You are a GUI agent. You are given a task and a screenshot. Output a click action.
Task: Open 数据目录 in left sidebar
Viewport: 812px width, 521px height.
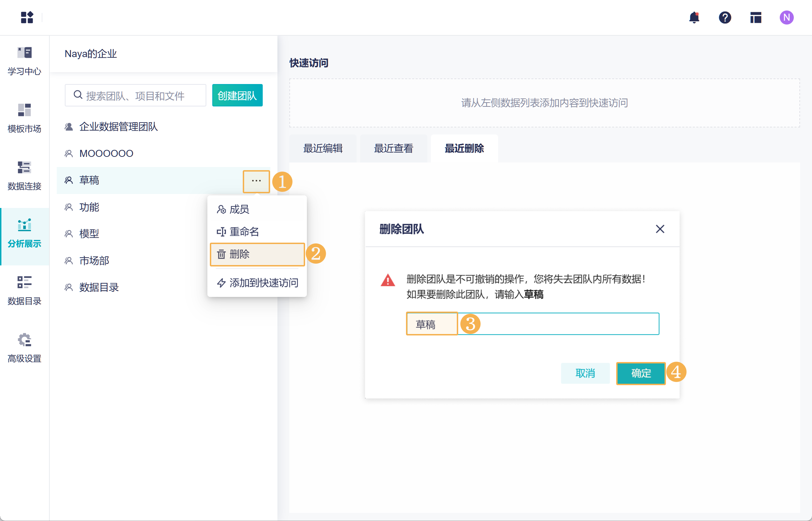point(25,291)
